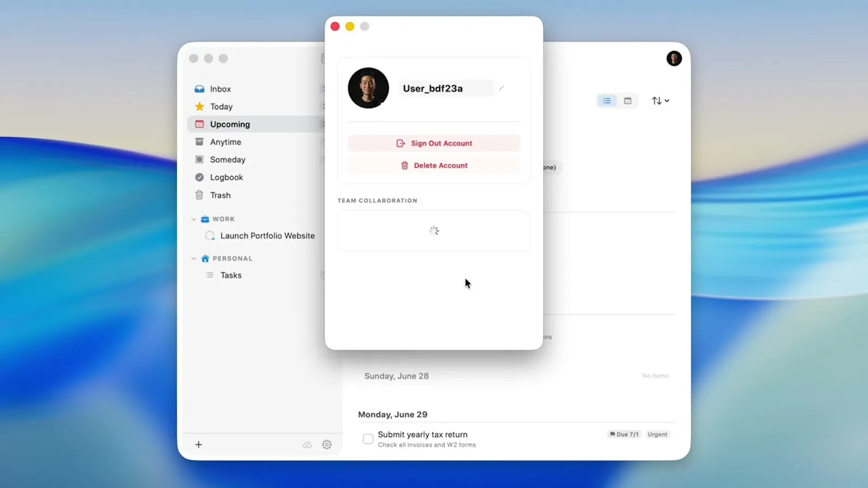Screen dimensions: 868x488
Task: Click the Tasks list icon
Action: (210, 275)
